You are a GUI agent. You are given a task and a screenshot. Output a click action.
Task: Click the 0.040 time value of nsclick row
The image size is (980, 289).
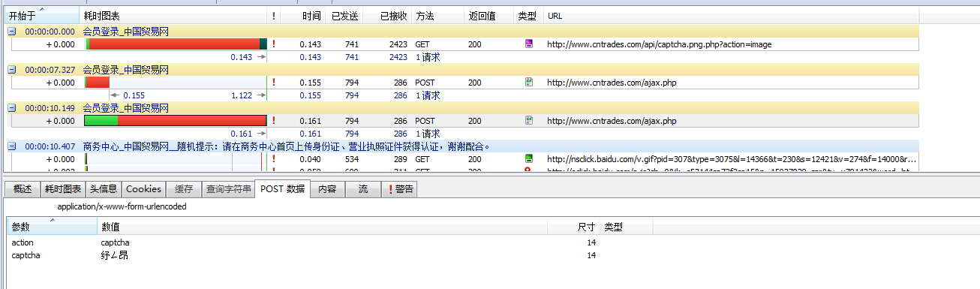310,159
